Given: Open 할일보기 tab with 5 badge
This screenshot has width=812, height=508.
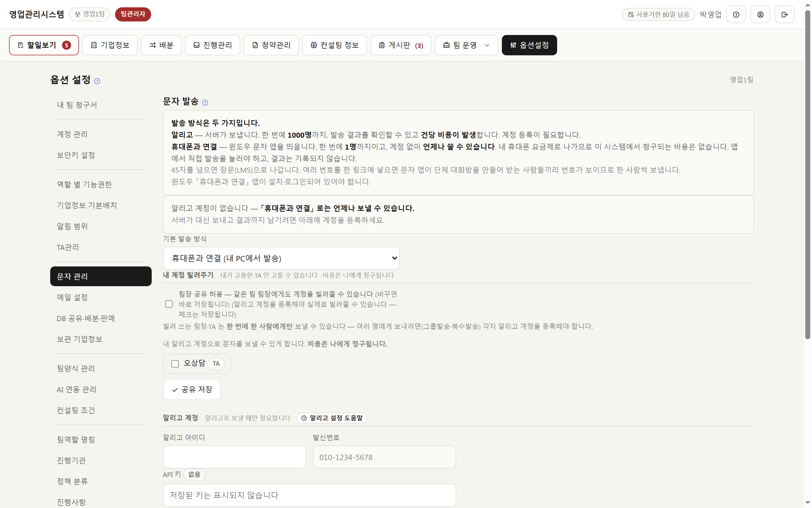Looking at the screenshot, I should tap(44, 45).
